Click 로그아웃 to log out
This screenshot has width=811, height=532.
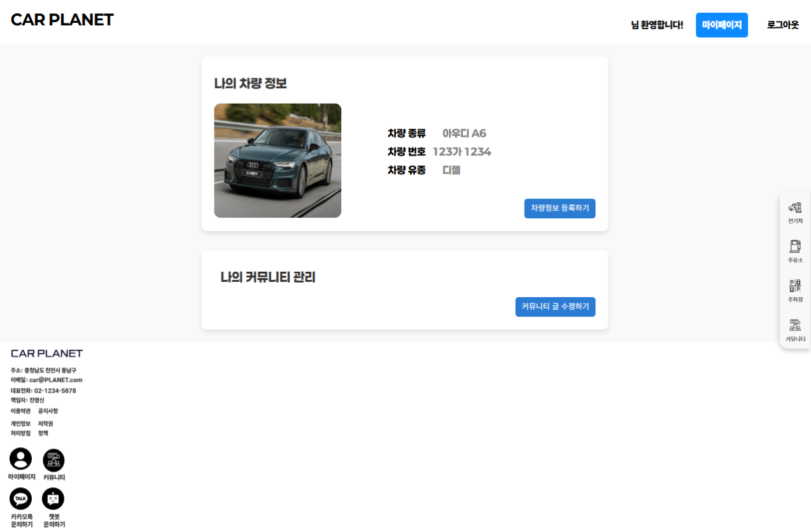[x=782, y=25]
